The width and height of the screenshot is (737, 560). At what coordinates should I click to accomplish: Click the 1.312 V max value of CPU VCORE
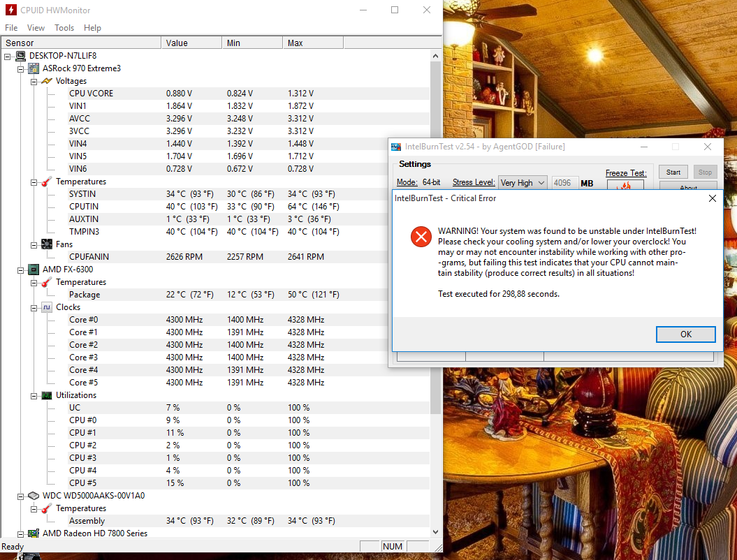(301, 94)
